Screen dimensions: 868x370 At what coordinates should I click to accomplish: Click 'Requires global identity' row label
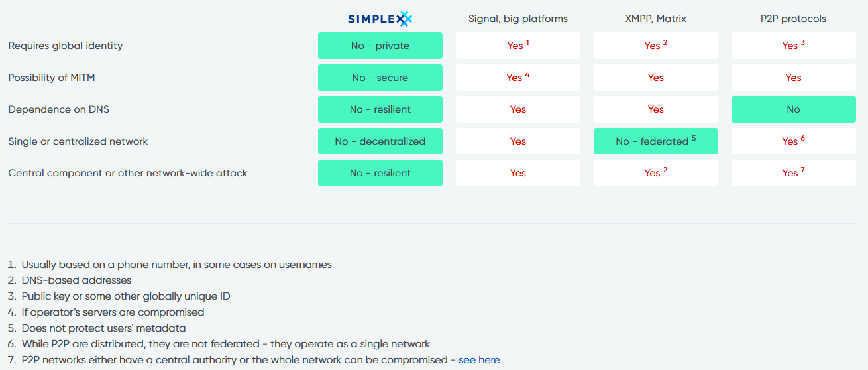click(66, 46)
